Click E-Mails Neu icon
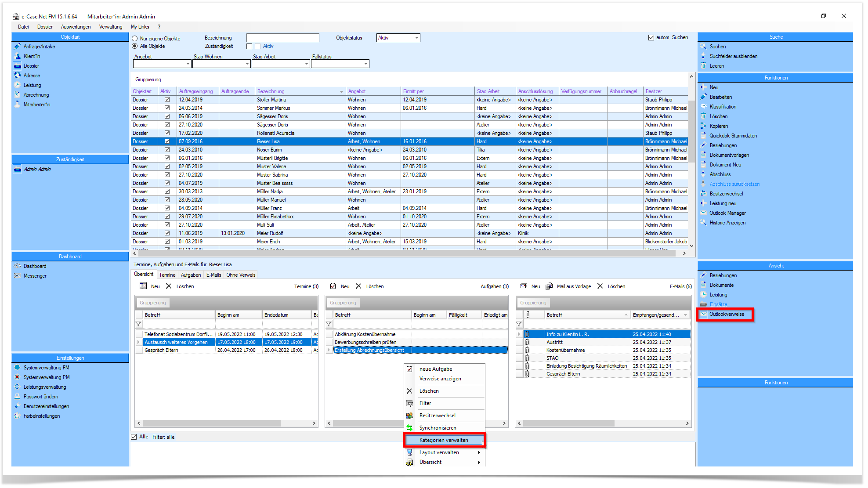 [524, 286]
